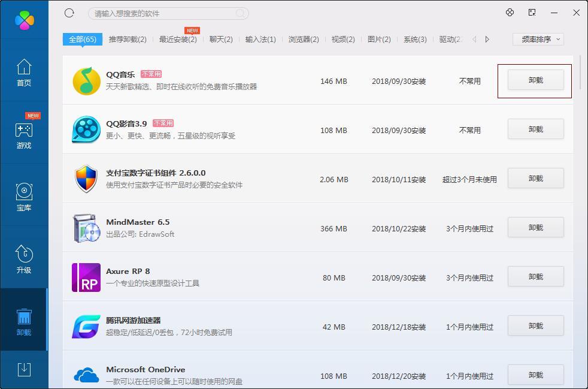Click the Axure RP 8 application icon
Screen dimensions: 588x389
coord(86,276)
